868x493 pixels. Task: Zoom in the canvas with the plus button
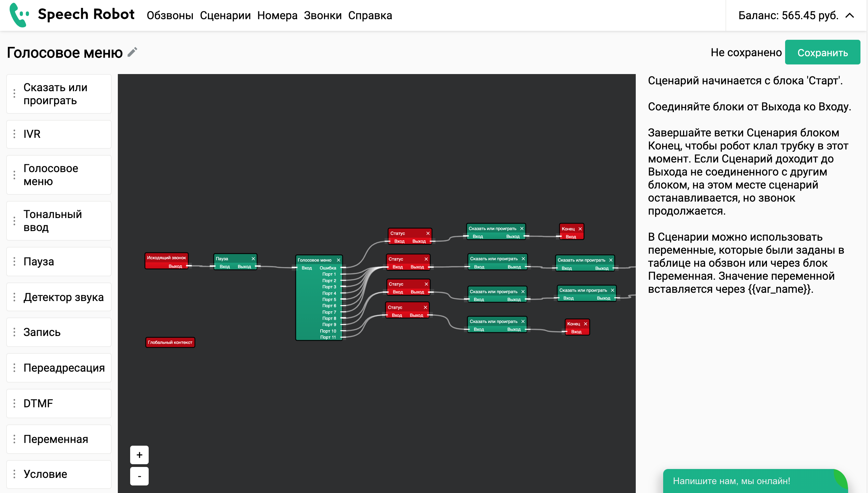pos(139,455)
